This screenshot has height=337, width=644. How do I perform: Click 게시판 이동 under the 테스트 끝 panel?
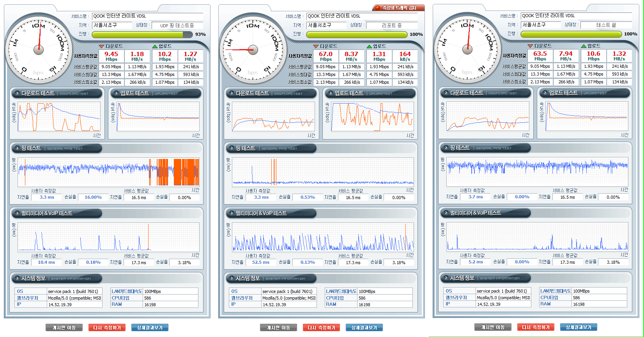pyautogui.click(x=493, y=327)
